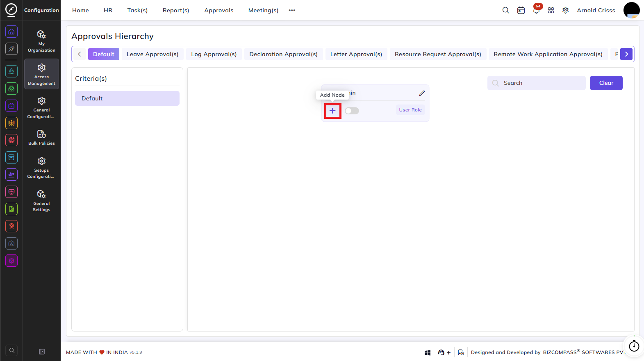Open Resource Request Approval(s) tab

point(438,54)
